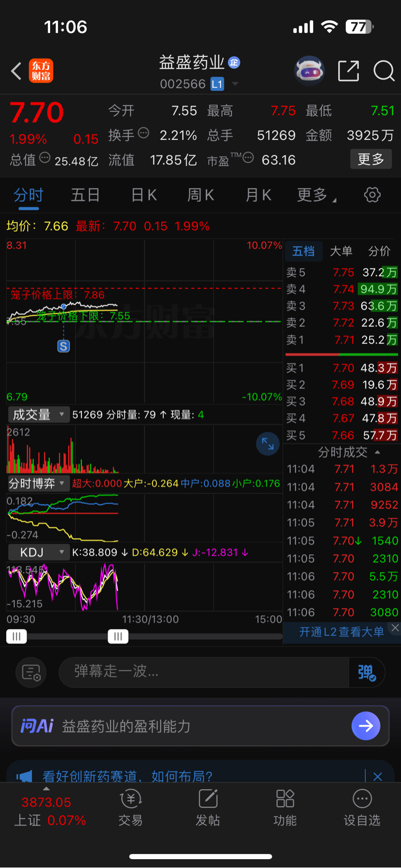Tap the S marker on the chart

point(64,346)
